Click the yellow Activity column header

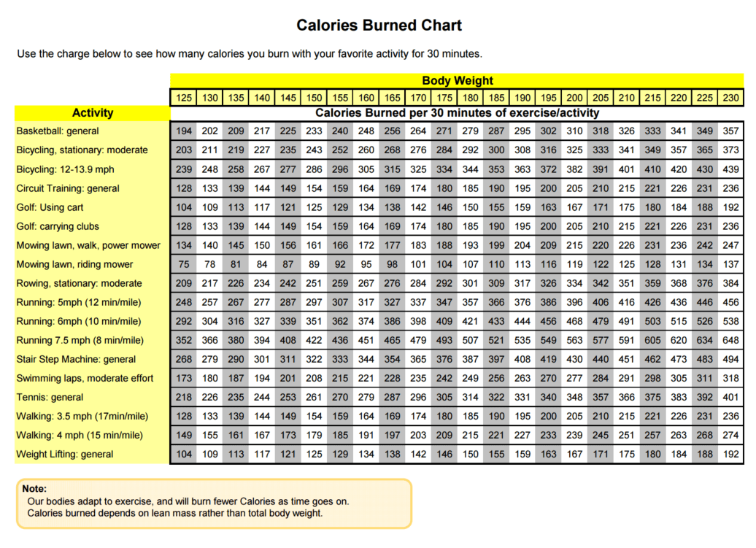[93, 113]
